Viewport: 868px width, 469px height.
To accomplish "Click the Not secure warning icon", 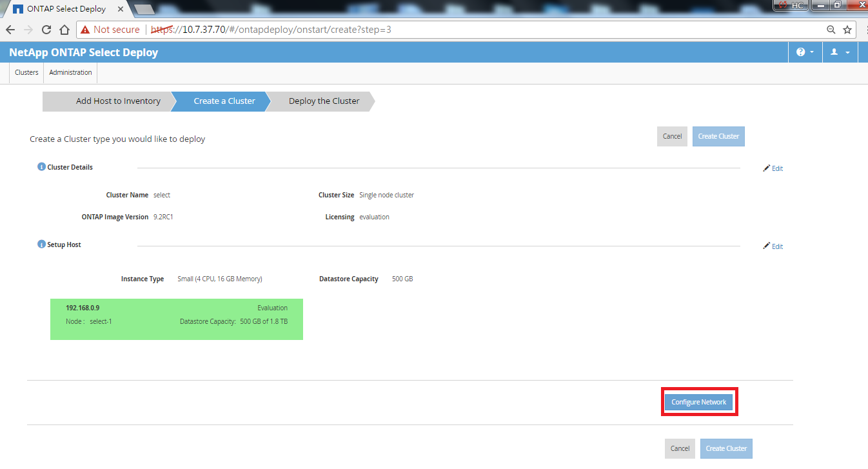I will pyautogui.click(x=85, y=30).
